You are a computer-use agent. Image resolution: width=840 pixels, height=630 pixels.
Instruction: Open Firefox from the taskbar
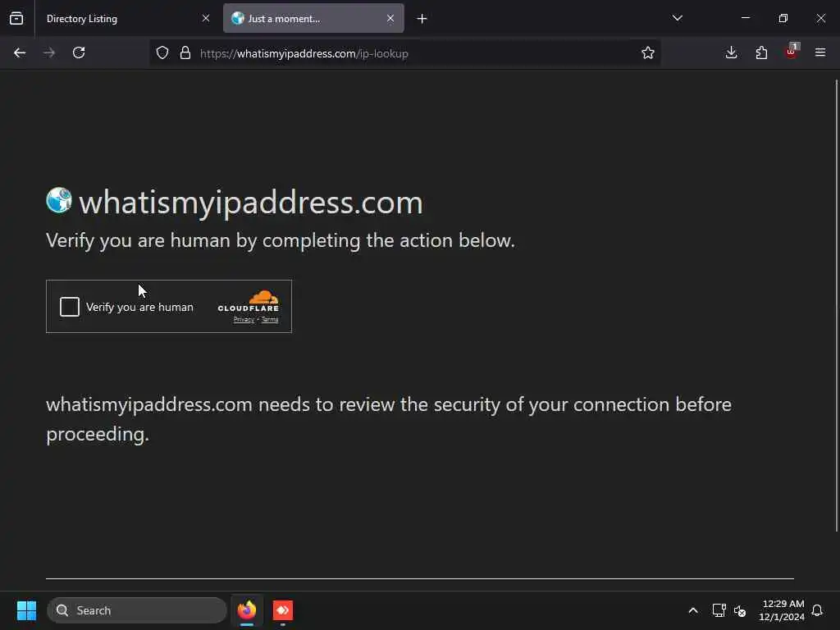coord(246,610)
